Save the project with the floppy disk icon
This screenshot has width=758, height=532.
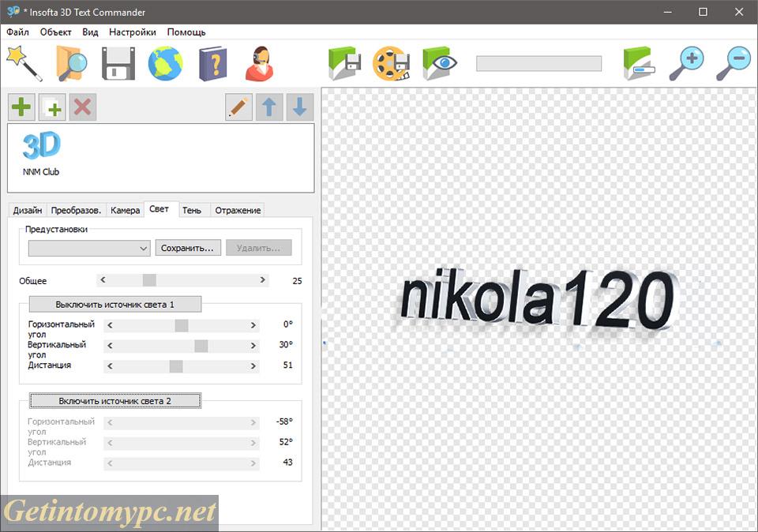117,62
